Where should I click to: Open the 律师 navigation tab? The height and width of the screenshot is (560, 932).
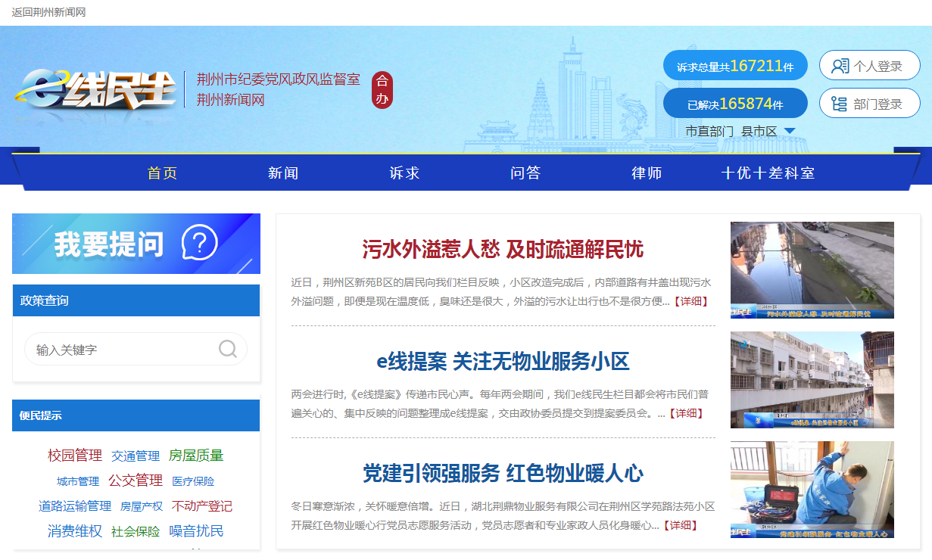647,173
